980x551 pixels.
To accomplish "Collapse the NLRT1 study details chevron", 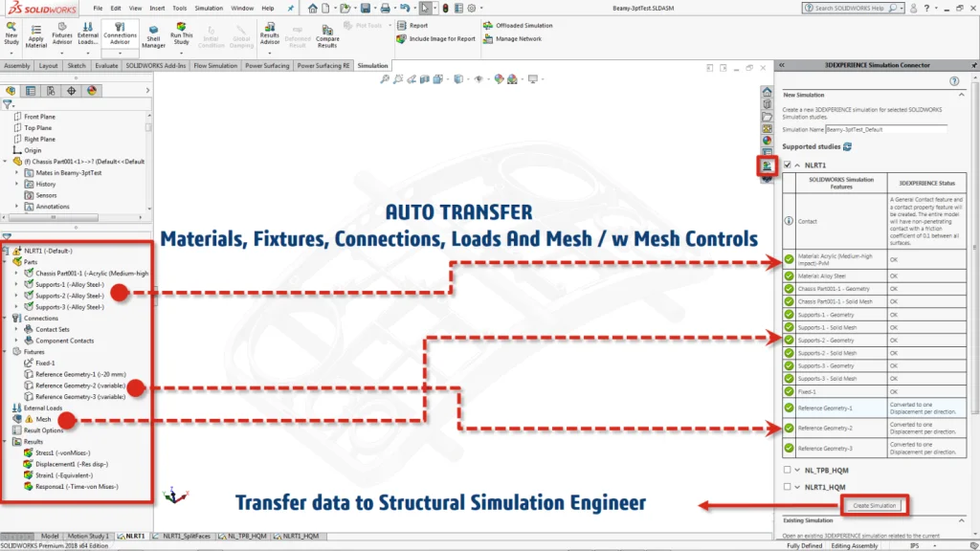I will click(x=797, y=165).
